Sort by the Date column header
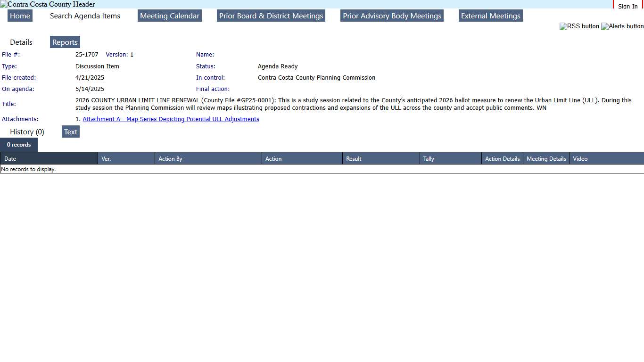Image resolution: width=644 pixels, height=362 pixels. pyautogui.click(x=10, y=159)
